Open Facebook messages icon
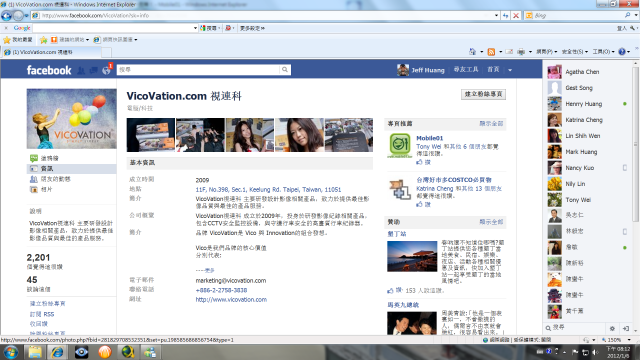The height and width of the screenshot is (360, 640). pyautogui.click(x=93, y=71)
